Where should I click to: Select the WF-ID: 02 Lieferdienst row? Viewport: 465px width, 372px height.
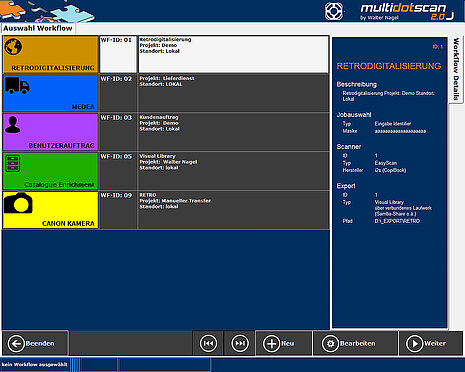[x=214, y=93]
